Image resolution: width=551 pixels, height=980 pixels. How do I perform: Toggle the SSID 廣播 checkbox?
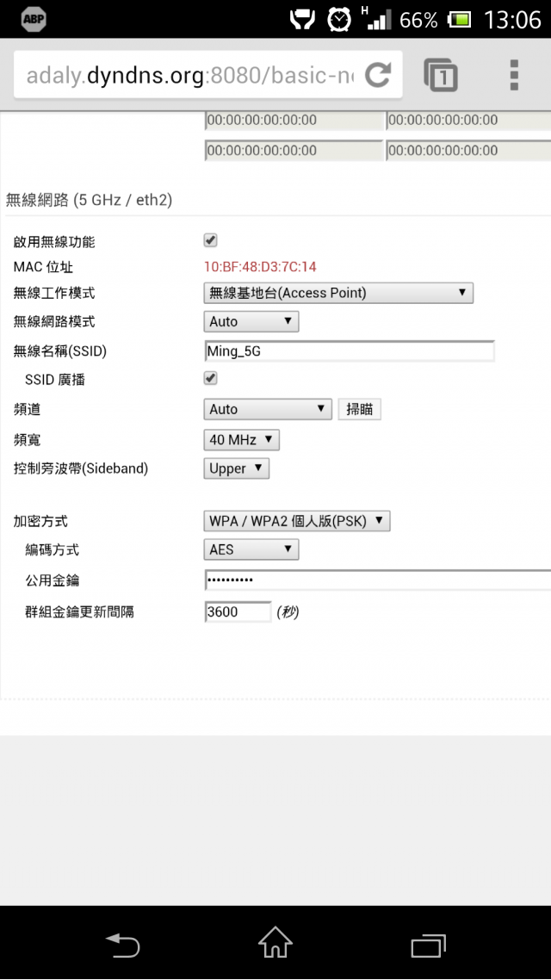pos(211,378)
